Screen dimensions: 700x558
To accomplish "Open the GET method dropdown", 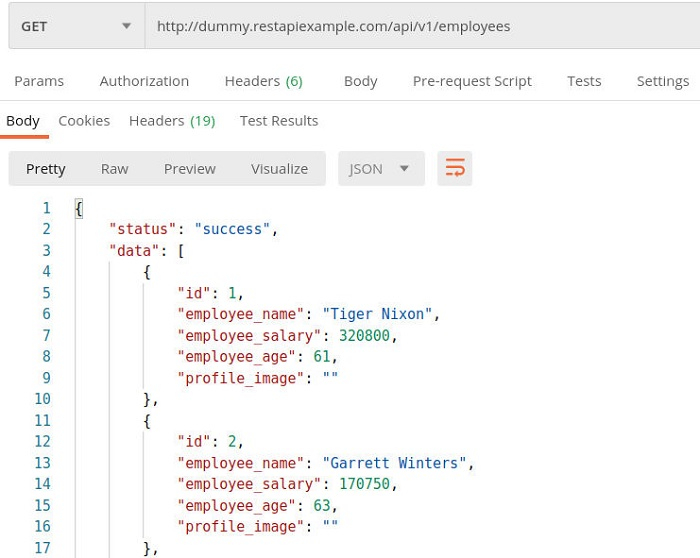I will point(76,27).
